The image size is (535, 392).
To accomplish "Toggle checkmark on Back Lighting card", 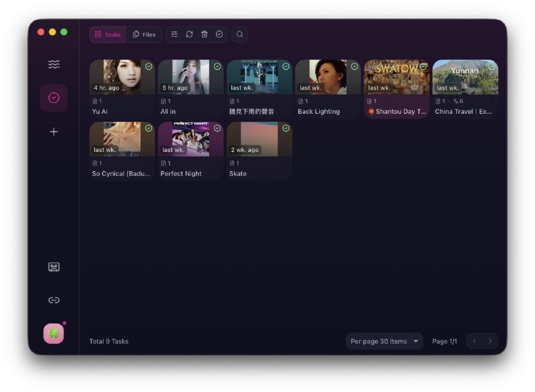I will coord(354,66).
